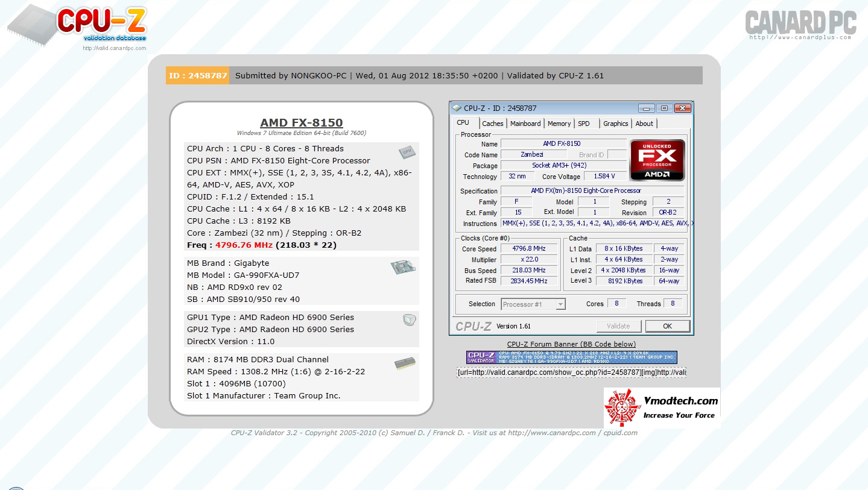This screenshot has width=868, height=490.
Task: Click the CPU chip icon beside CPU Arch
Action: pyautogui.click(x=407, y=152)
